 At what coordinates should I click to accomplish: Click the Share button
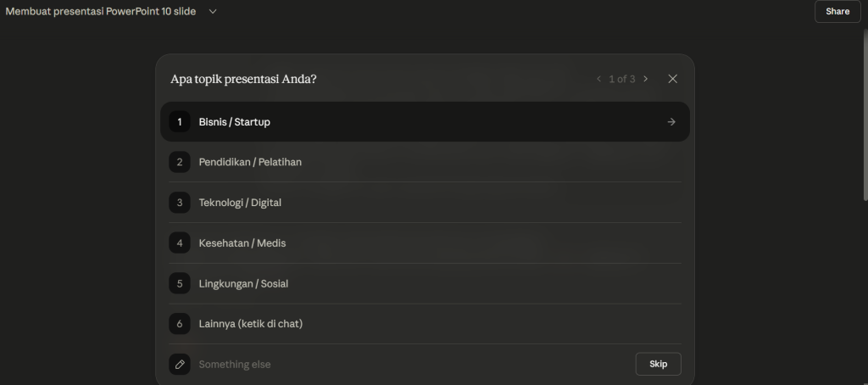(837, 12)
